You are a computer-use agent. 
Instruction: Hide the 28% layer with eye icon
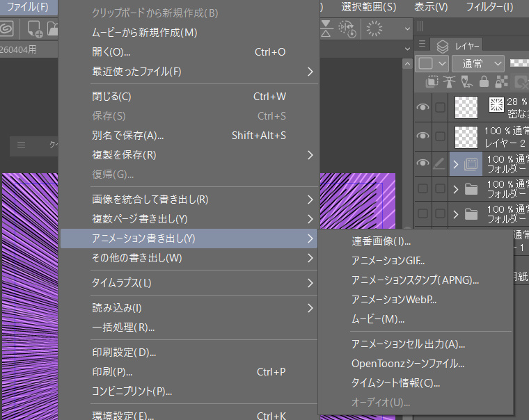422,107
